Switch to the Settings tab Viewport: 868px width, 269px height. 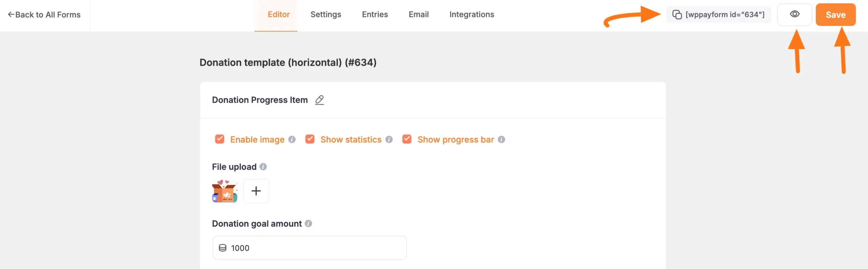click(326, 14)
